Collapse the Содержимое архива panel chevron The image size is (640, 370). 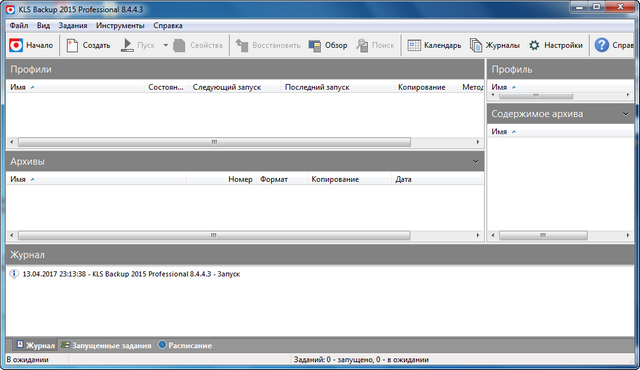click(x=626, y=114)
